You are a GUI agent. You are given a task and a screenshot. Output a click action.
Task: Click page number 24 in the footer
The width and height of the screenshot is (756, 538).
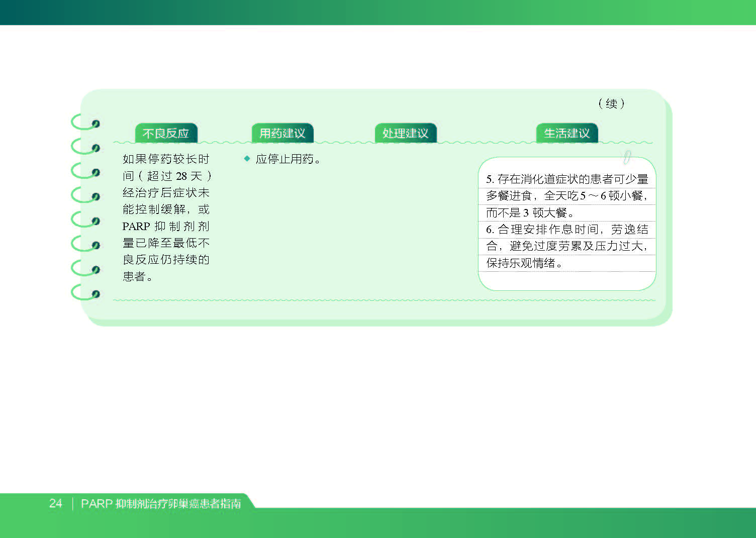[x=56, y=503]
